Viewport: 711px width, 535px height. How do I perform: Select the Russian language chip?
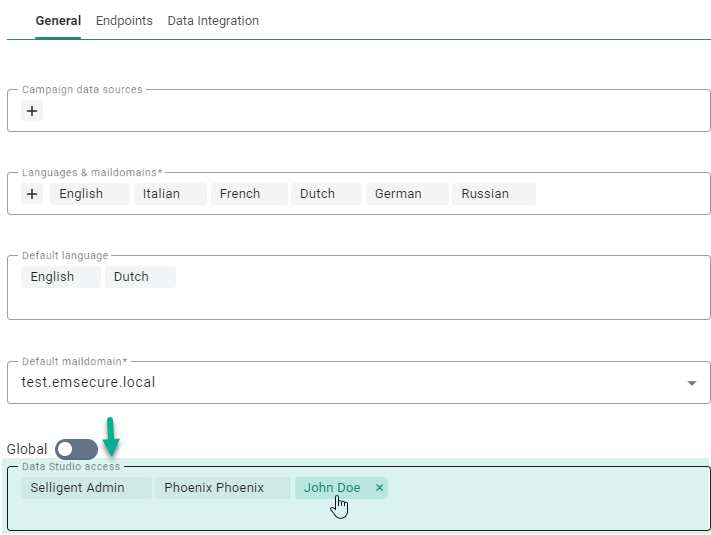(x=485, y=194)
